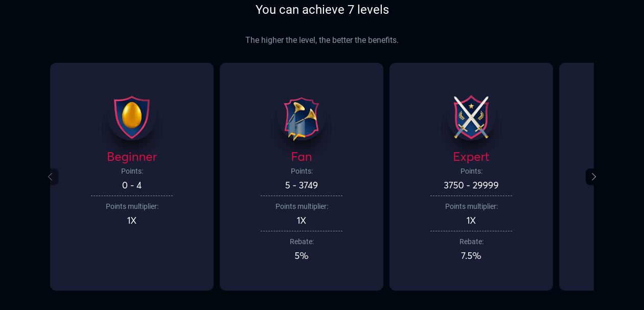Click the Fan rebate value 5%

tap(302, 256)
